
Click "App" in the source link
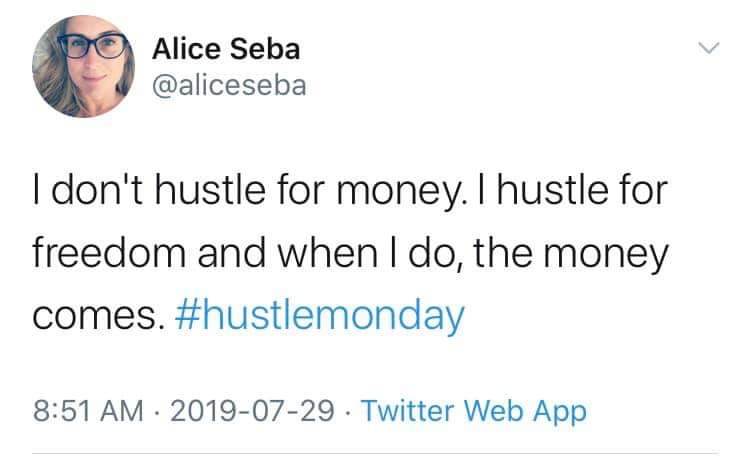click(x=560, y=413)
